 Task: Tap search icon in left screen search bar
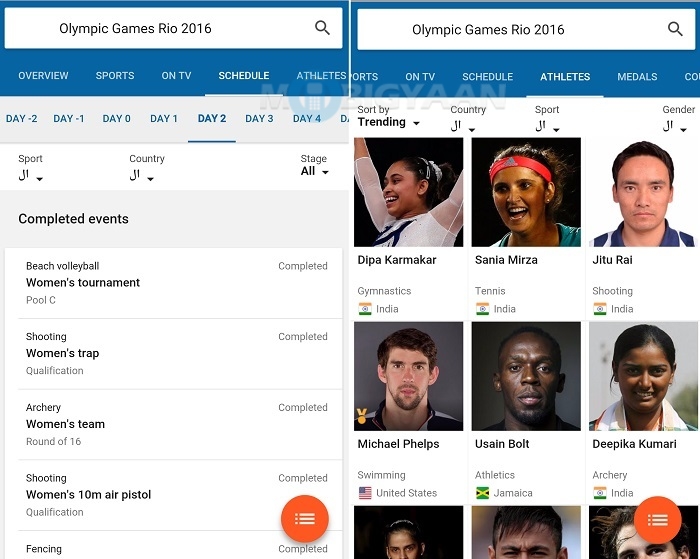[x=322, y=28]
